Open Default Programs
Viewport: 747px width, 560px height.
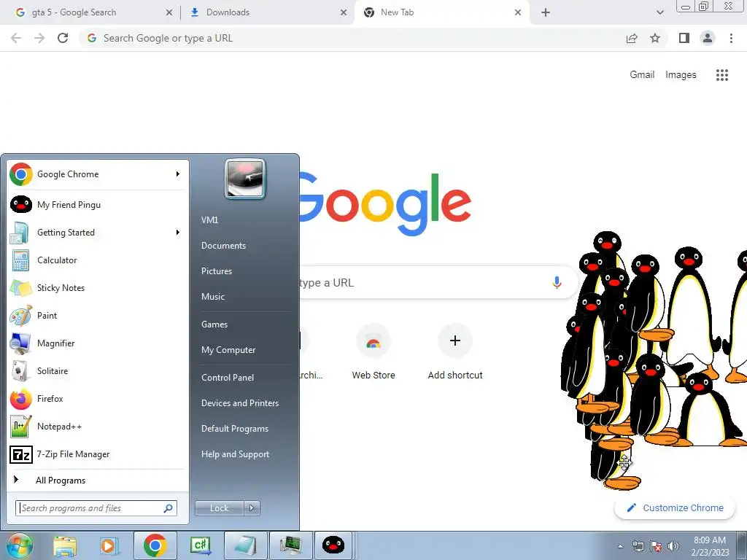[235, 429]
